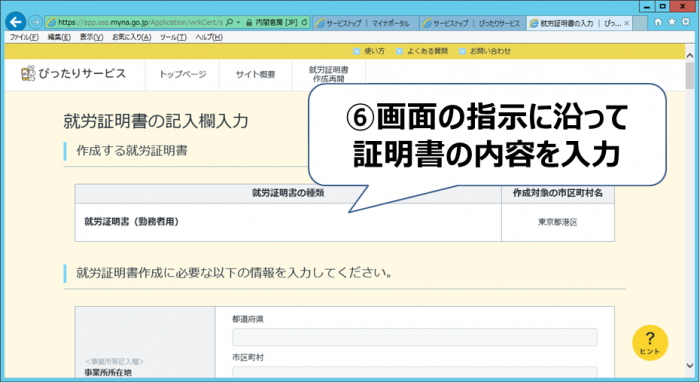The height and width of the screenshot is (383, 700).
Task: Minimize the browser window
Action: coord(647,6)
